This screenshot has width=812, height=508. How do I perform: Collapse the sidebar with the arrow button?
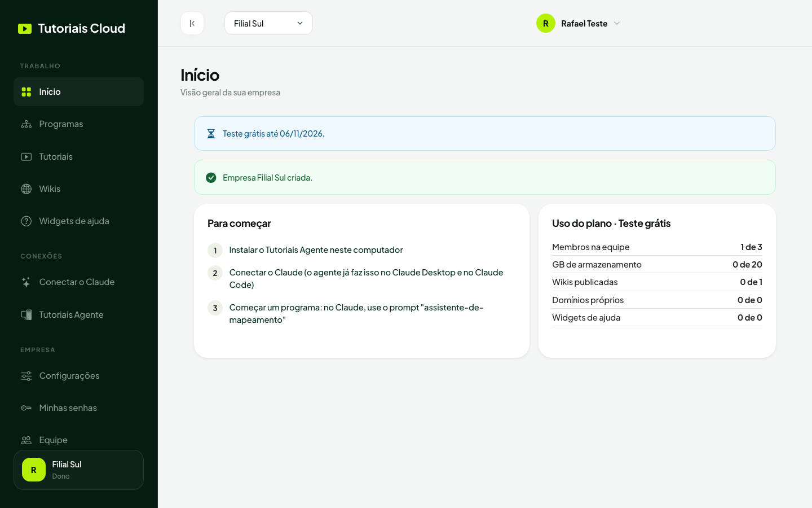click(x=192, y=23)
